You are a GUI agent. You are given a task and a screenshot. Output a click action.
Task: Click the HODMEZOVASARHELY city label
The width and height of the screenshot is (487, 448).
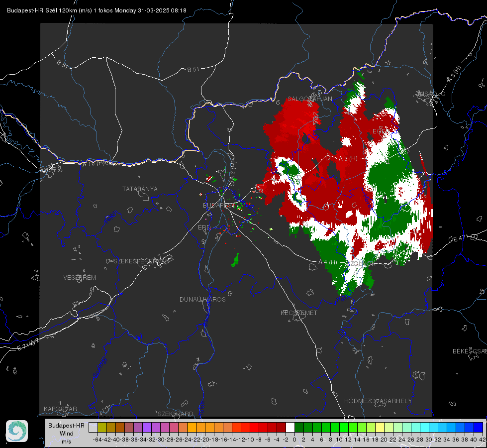378,401
